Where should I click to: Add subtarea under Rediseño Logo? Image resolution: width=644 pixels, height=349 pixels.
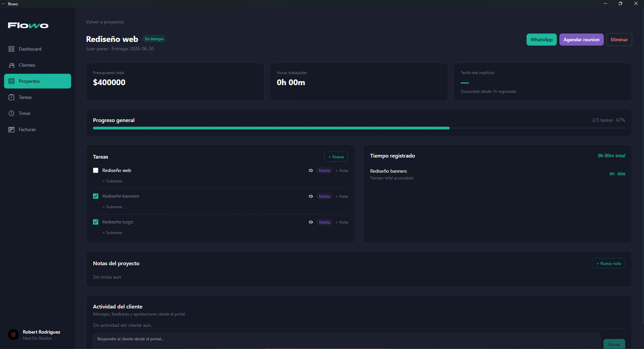[112, 233]
